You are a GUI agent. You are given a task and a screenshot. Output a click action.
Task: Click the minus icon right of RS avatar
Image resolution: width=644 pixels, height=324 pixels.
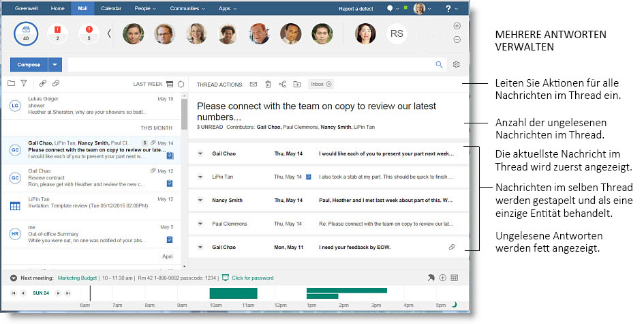click(457, 40)
